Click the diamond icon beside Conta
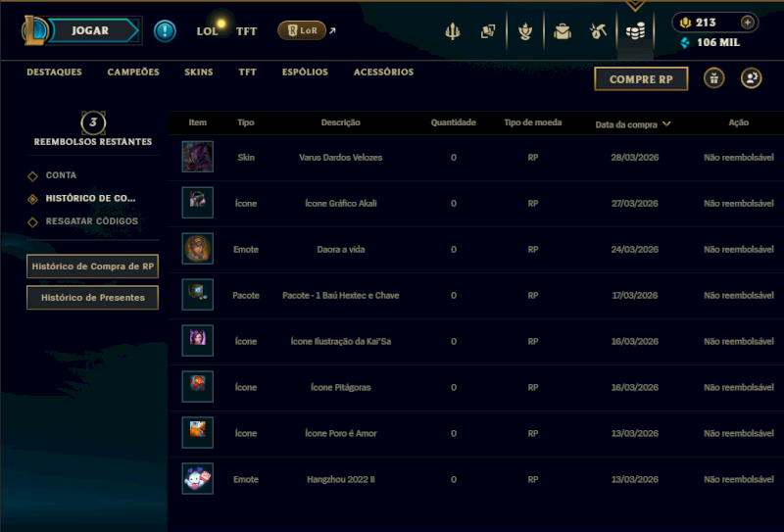Viewport: 784px width, 532px height. point(33,176)
